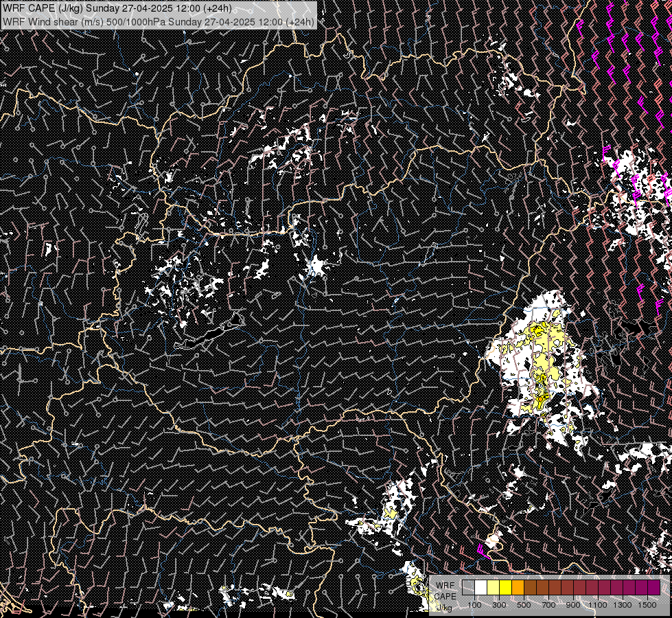Image resolution: width=672 pixels, height=618 pixels.
Task: Click the 700 legend tick label
Action: pyautogui.click(x=548, y=605)
